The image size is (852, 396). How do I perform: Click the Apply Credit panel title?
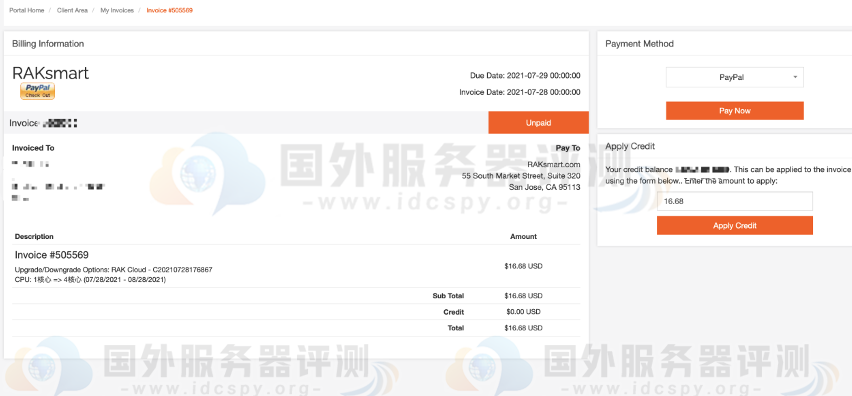(630, 146)
